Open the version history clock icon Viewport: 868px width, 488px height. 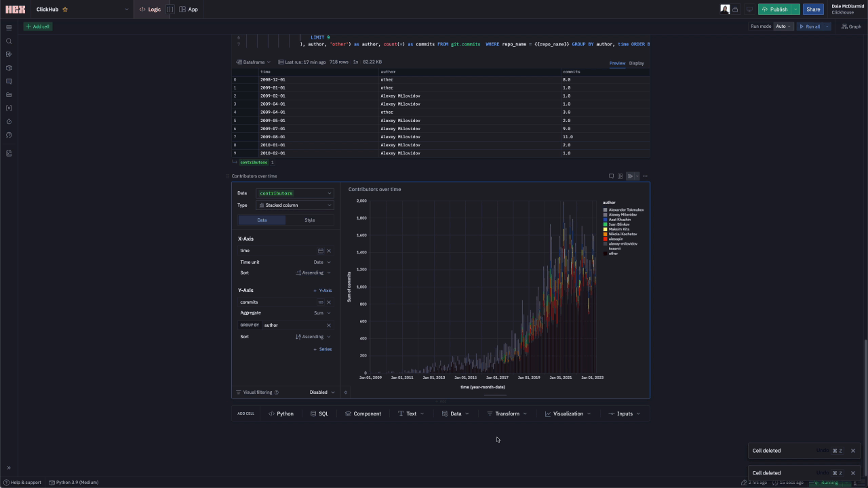click(x=9, y=136)
